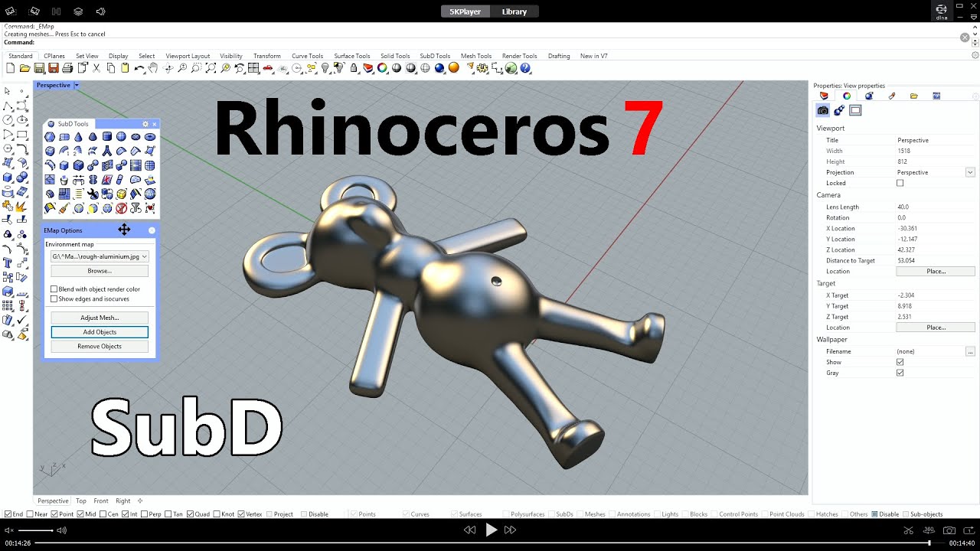Click the Browse... button in EMap Options
The width and height of the screenshot is (980, 551).
tap(100, 271)
